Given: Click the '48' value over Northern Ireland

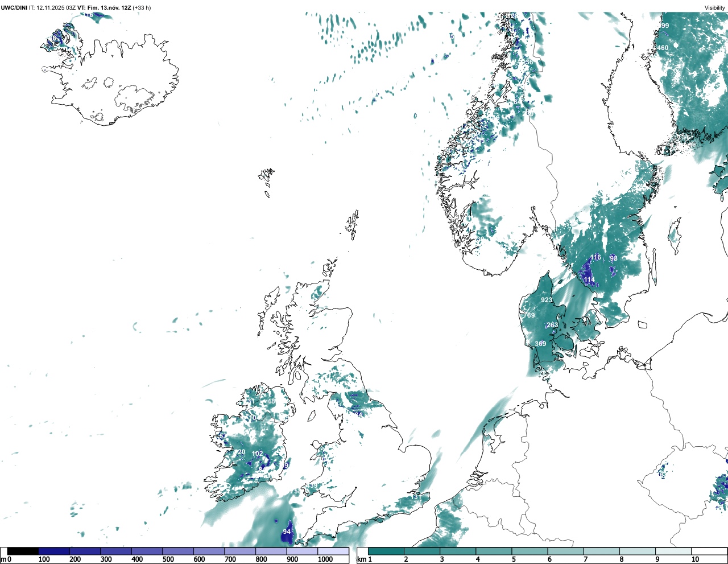Looking at the screenshot, I should pos(271,401).
